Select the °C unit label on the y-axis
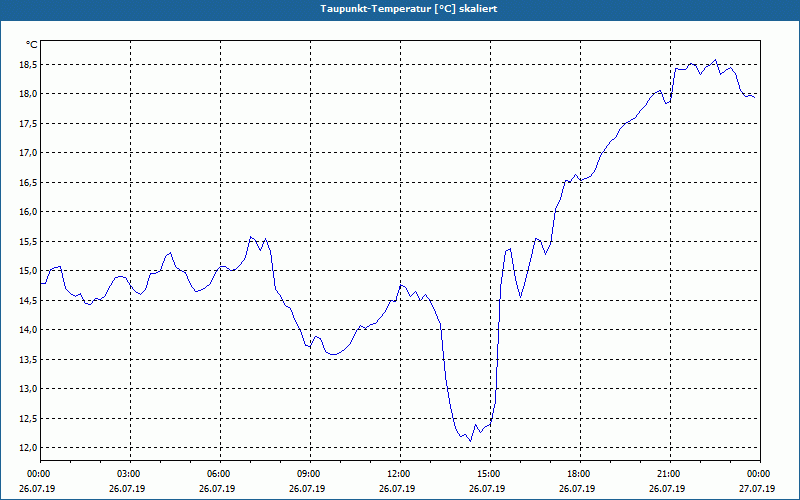The width and height of the screenshot is (800, 500). (x=32, y=45)
